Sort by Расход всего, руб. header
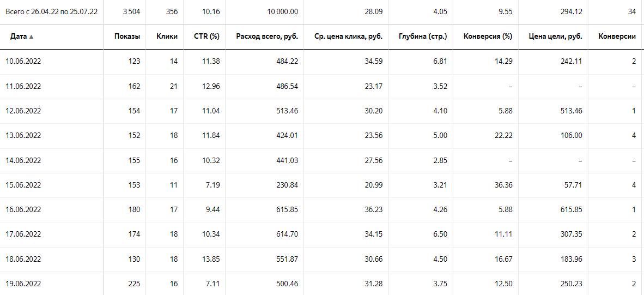This screenshot has height=295, width=644. click(x=268, y=37)
